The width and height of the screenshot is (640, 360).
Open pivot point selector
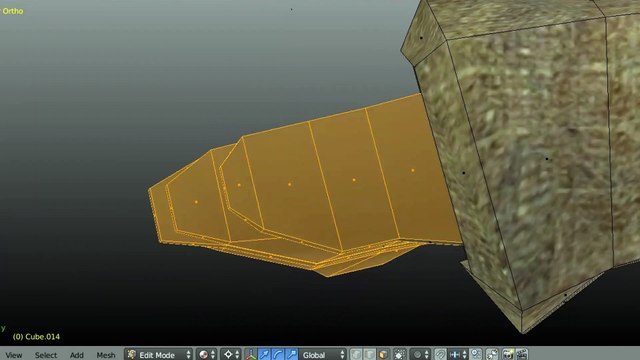click(231, 355)
